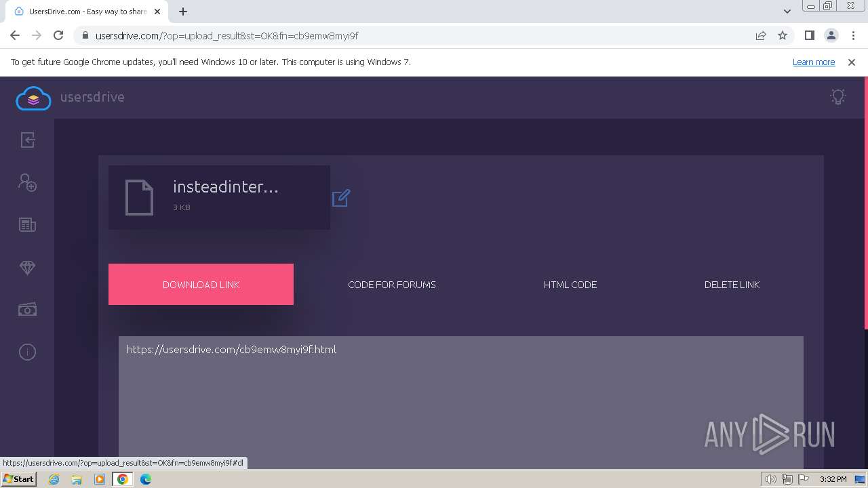Share this page icon in address bar
The height and width of the screenshot is (488, 868).
click(x=761, y=36)
